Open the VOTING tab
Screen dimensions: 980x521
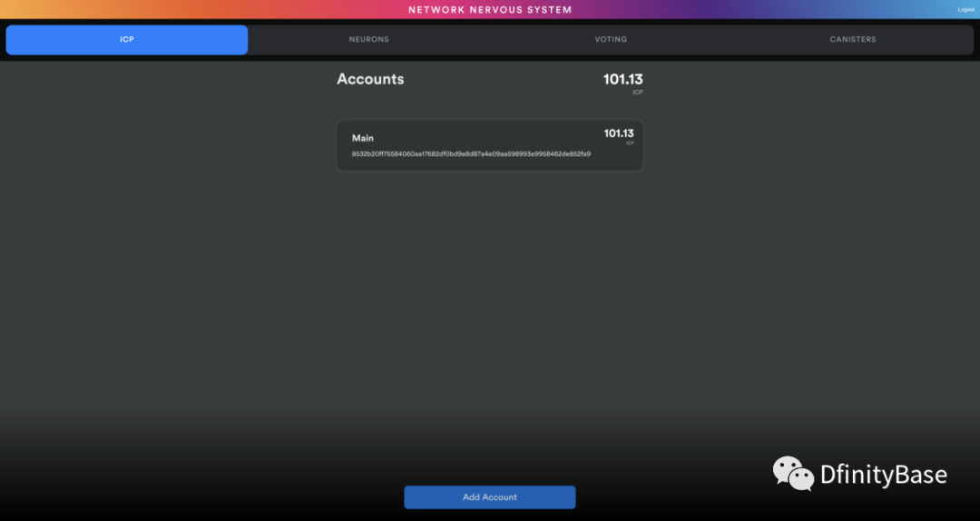611,40
